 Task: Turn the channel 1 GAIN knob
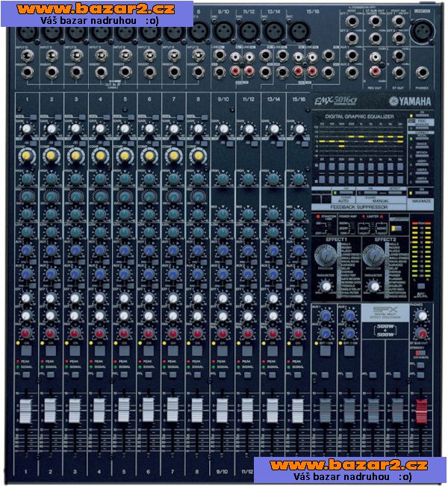(27, 128)
